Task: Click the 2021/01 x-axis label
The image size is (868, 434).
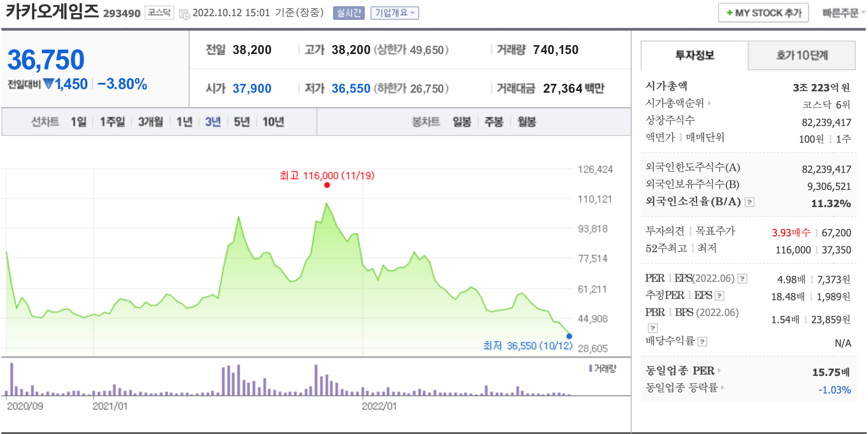Action: coord(110,406)
